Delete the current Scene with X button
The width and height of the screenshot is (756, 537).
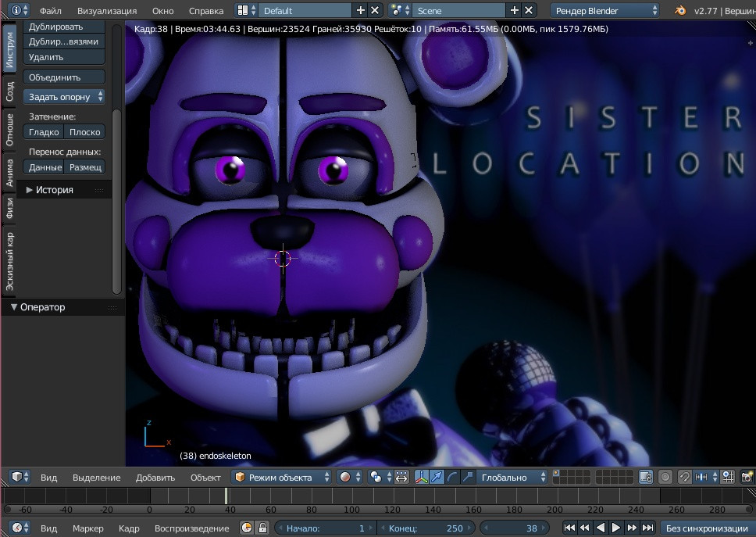pos(529,10)
